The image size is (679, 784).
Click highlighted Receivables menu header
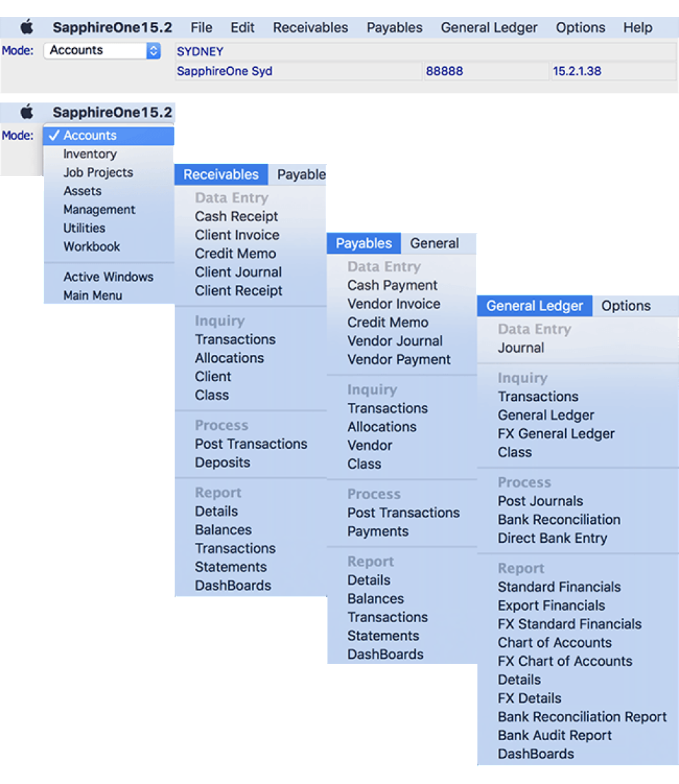pyautogui.click(x=221, y=175)
